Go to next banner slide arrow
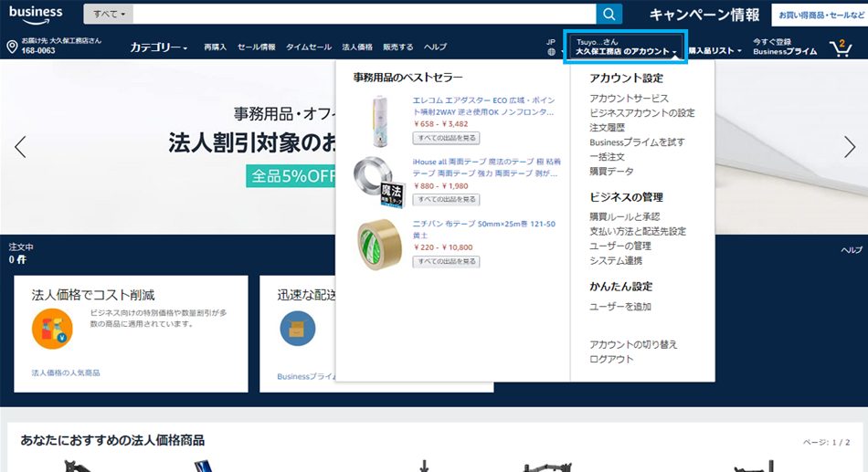Image resolution: width=868 pixels, height=472 pixels. (850, 147)
